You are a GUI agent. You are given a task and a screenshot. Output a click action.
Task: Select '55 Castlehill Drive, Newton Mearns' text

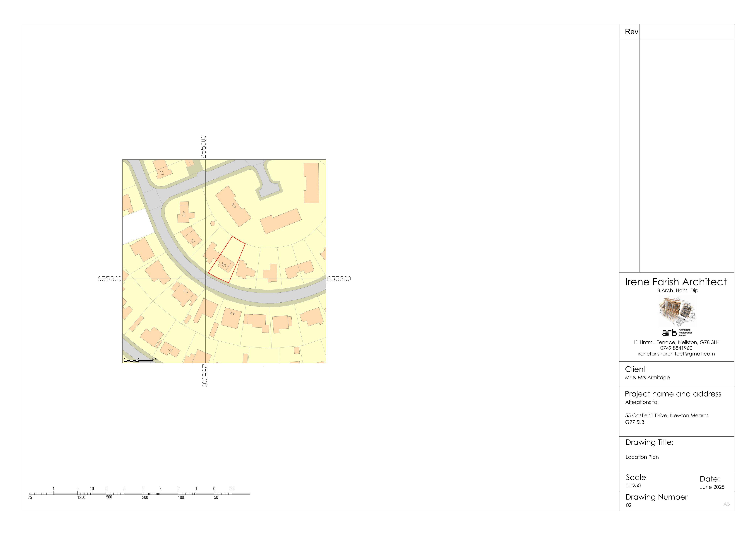[666, 415]
